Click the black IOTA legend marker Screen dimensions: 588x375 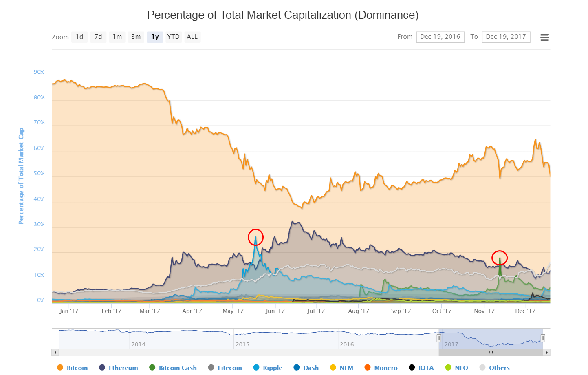(412, 368)
